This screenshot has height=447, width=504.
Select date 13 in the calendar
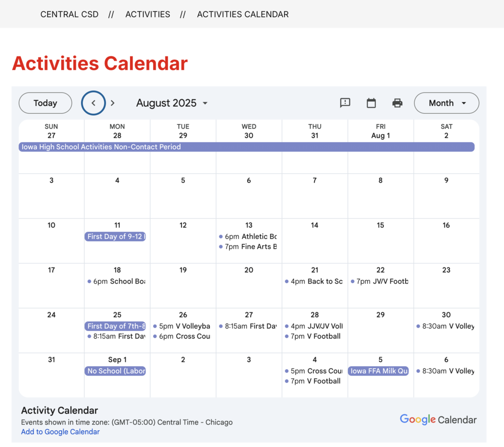249,225
